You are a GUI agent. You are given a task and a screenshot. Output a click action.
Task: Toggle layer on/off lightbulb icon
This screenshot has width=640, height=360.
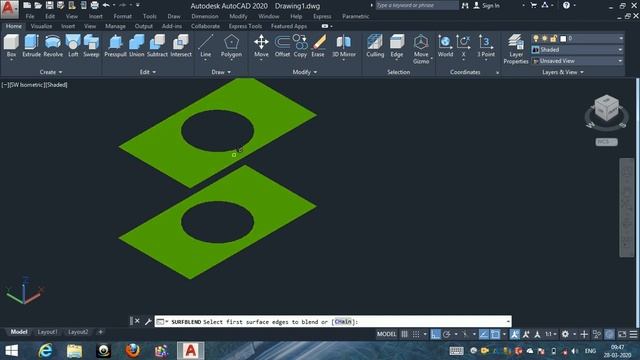[536, 38]
